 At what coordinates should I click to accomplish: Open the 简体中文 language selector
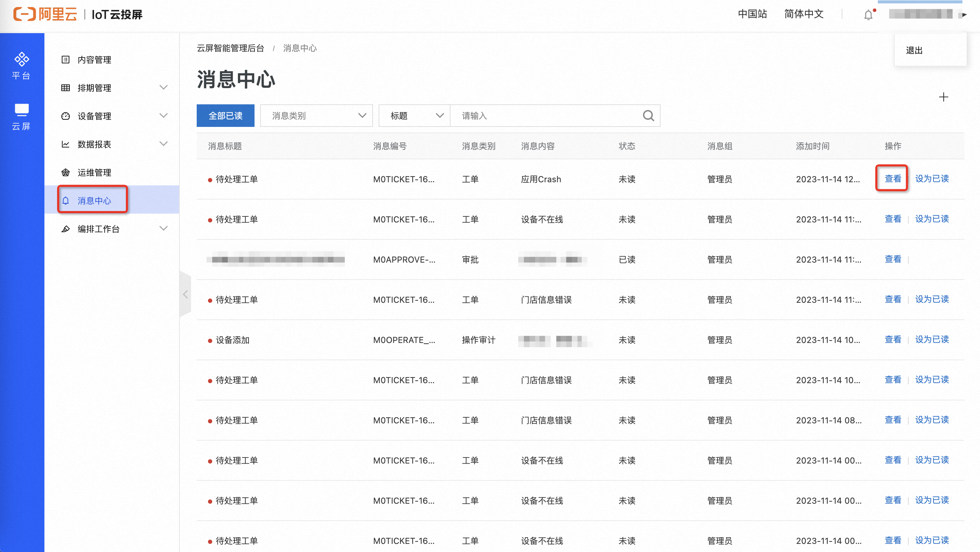(x=803, y=14)
